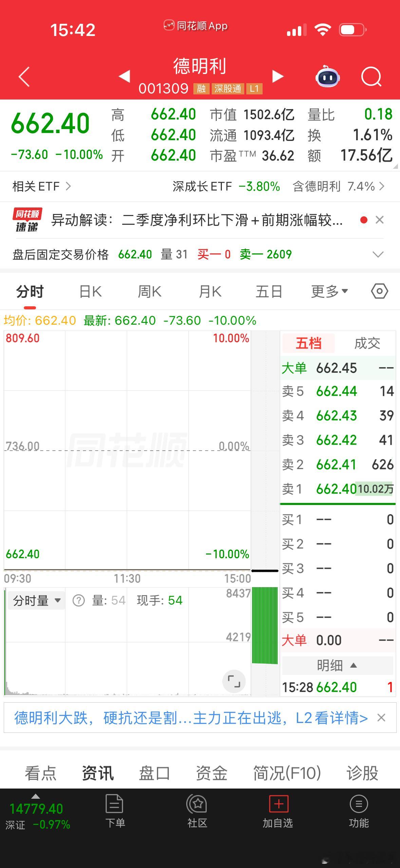Image resolution: width=400 pixels, height=868 pixels.
Task: Go to previous stock with left triangle
Action: click(125, 76)
